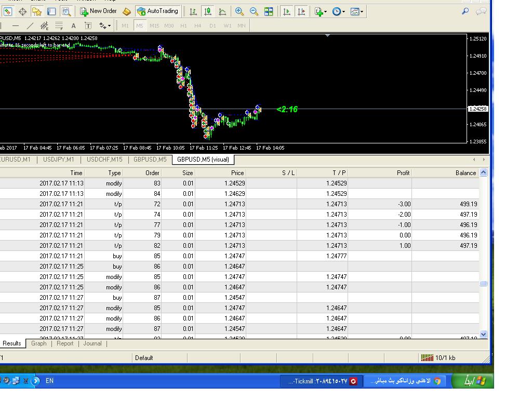Select the H4 timeframe
Screen dimensions: 532x399
coord(198,25)
